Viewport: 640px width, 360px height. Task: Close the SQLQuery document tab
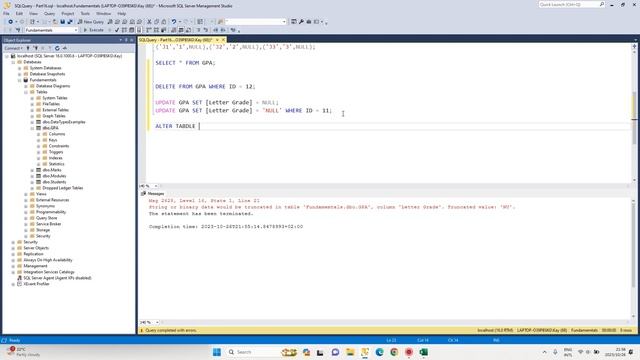[x=223, y=40]
